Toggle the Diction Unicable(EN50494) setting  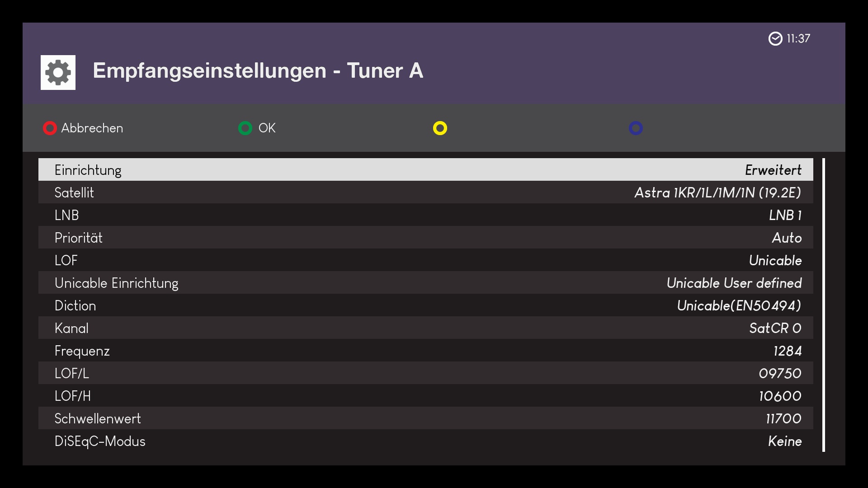739,306
